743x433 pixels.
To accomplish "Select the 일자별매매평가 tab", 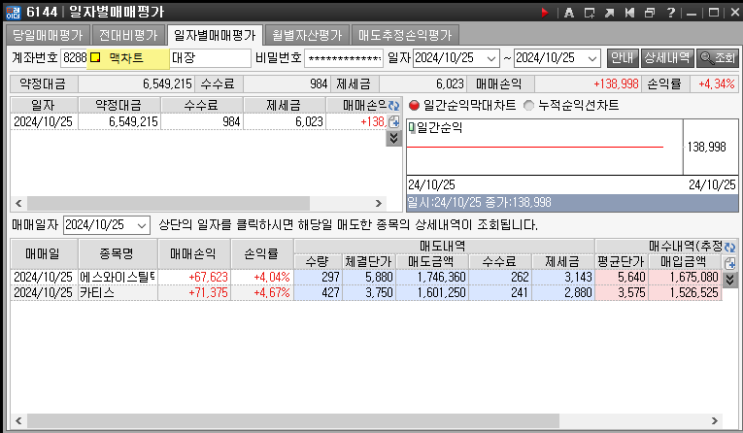I will (215, 36).
